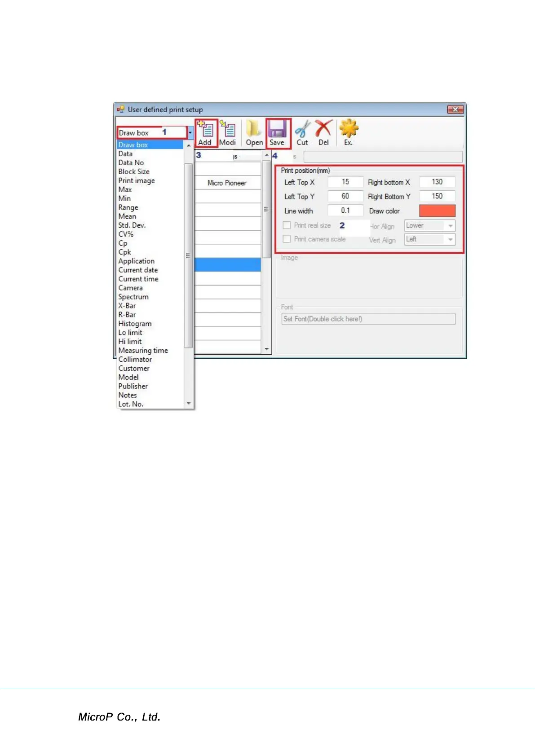Image resolution: width=535 pixels, height=756 pixels.
Task: Save the print setup with the Save icon
Action: 278,129
